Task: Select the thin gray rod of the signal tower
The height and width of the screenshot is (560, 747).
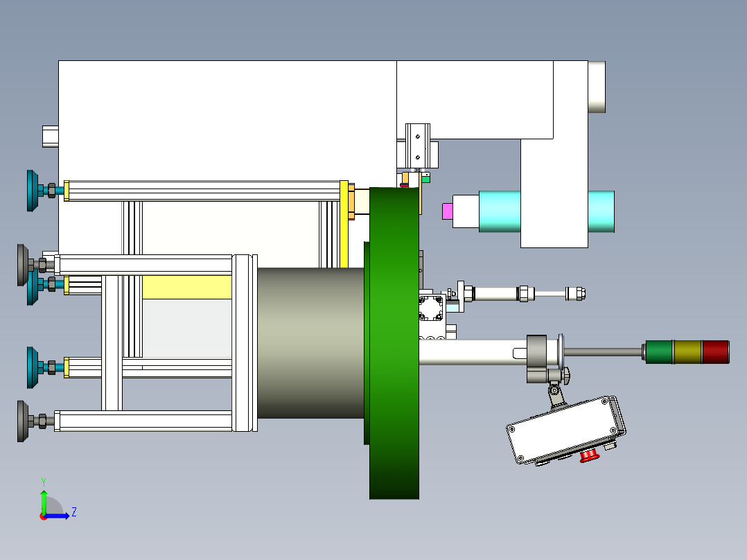Action: 603,352
